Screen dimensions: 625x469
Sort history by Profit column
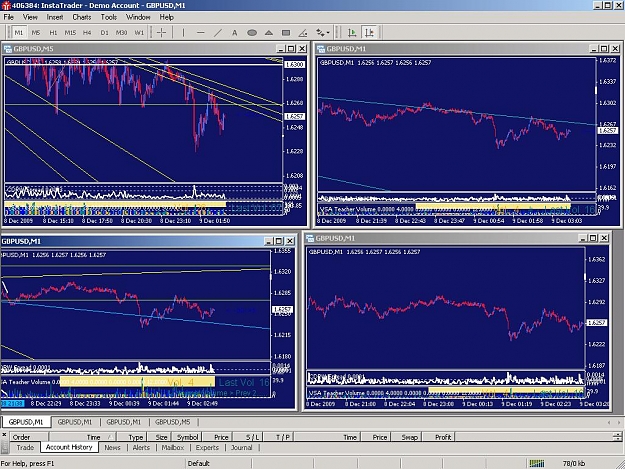pos(438,437)
